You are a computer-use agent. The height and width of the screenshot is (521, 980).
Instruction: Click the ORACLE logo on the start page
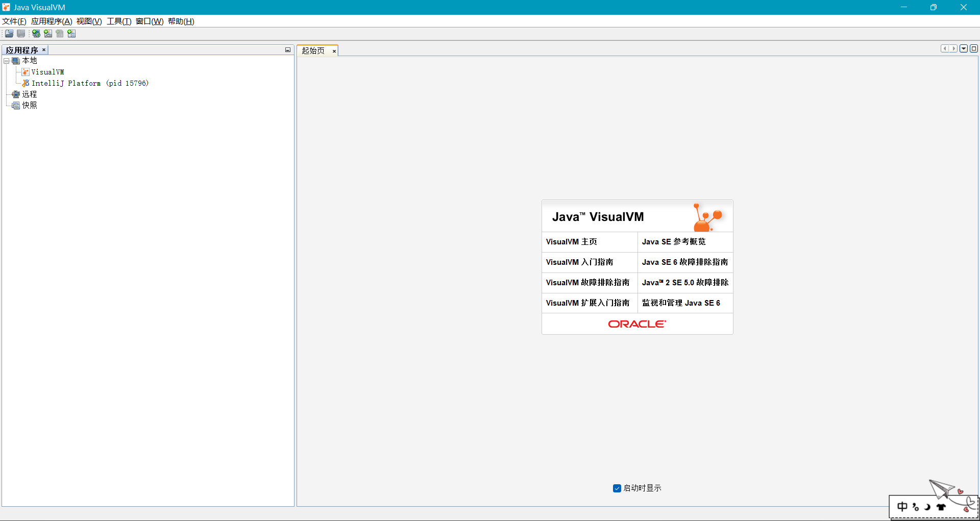click(637, 324)
